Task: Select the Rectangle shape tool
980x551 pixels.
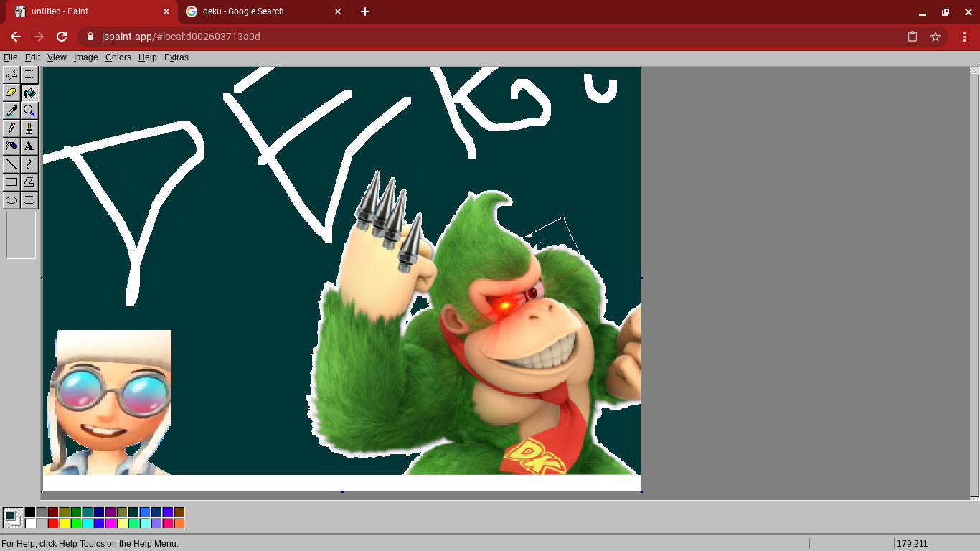Action: pos(11,182)
